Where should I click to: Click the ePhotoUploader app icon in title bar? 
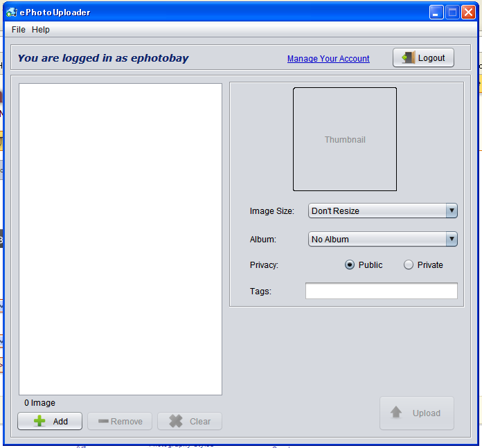pos(12,12)
